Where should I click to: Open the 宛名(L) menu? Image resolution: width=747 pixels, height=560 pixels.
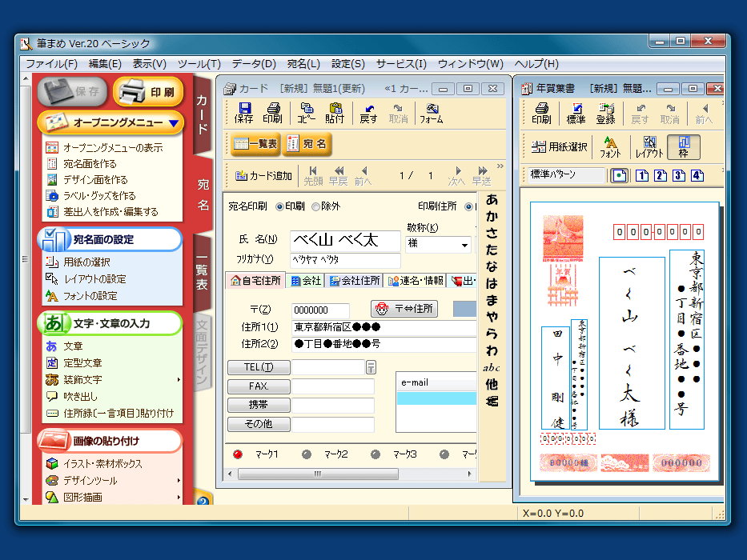click(303, 64)
